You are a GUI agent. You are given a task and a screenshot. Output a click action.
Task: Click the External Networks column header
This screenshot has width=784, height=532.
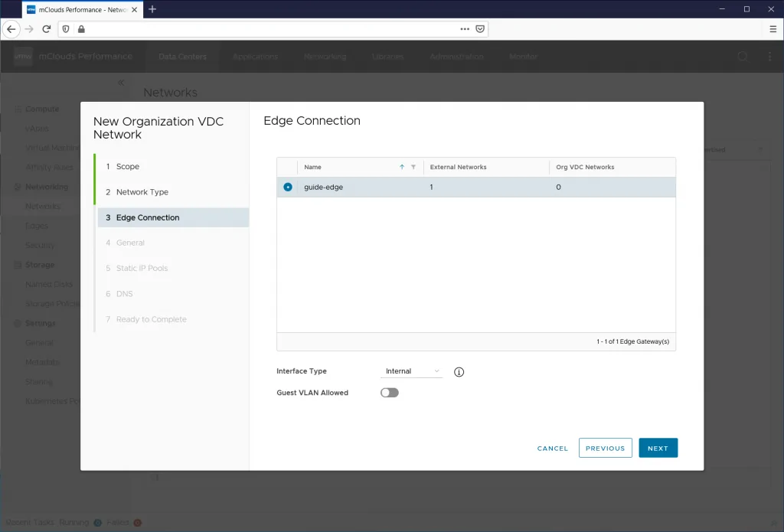click(458, 167)
